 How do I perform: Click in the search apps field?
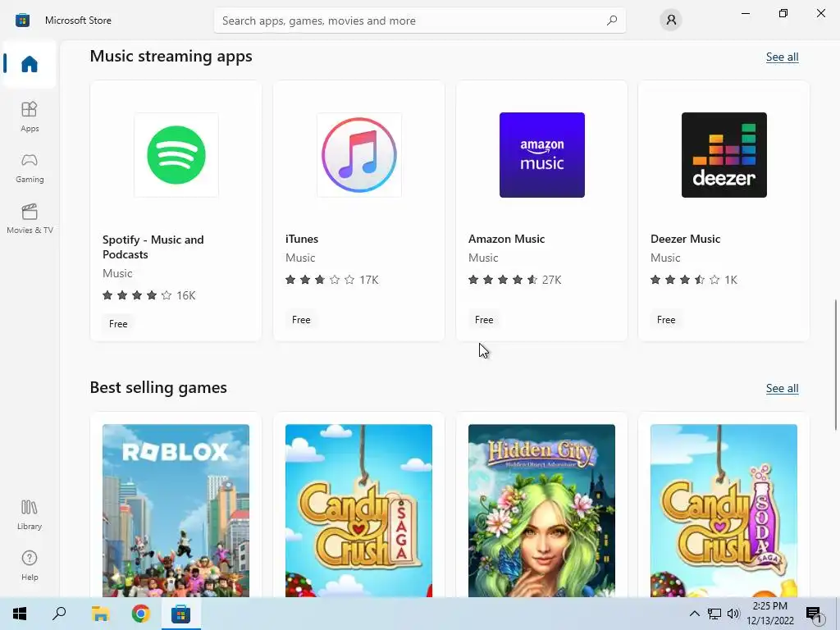(x=419, y=21)
